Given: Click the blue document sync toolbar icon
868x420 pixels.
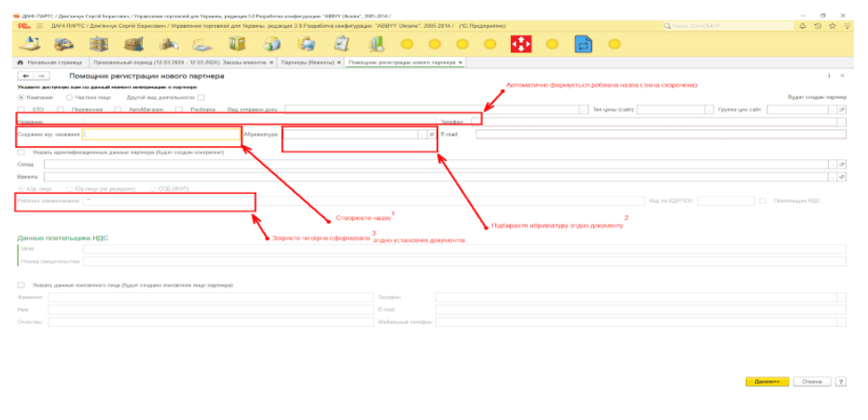Looking at the screenshot, I should (x=584, y=44).
